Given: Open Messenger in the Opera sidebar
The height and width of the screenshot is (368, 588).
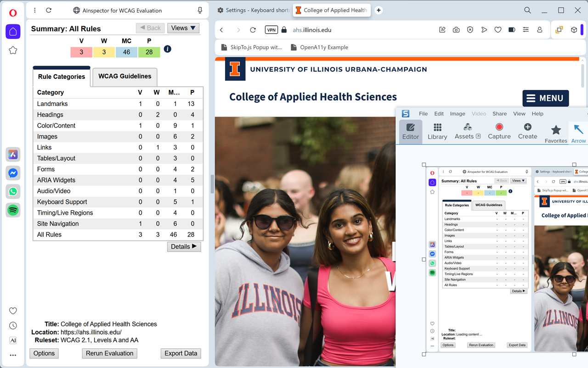Looking at the screenshot, I should tap(13, 173).
